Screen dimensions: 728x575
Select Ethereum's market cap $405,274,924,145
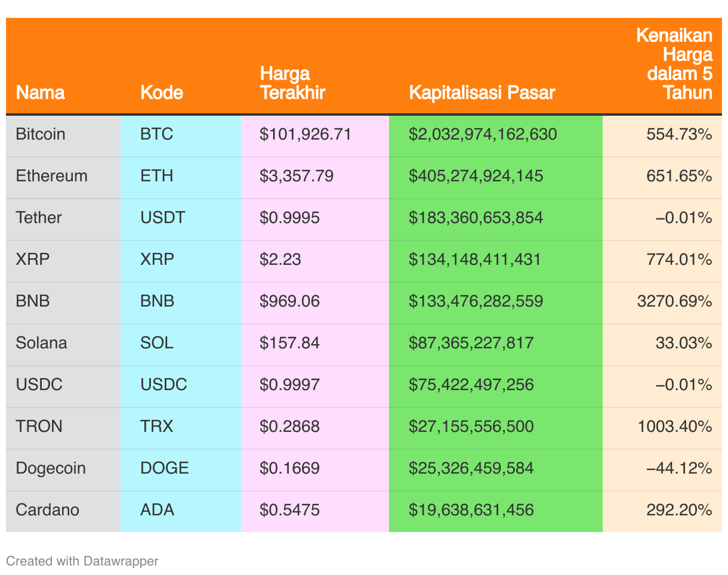[x=476, y=176]
